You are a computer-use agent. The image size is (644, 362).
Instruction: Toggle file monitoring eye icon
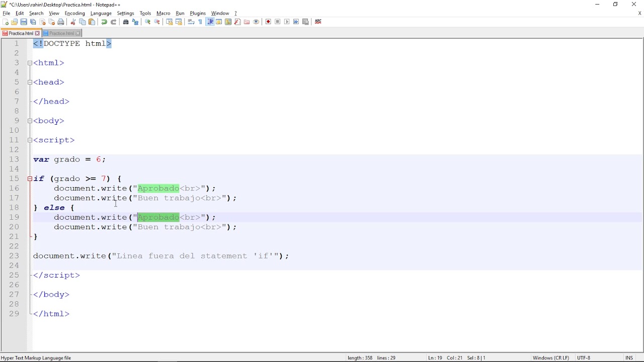(256, 22)
